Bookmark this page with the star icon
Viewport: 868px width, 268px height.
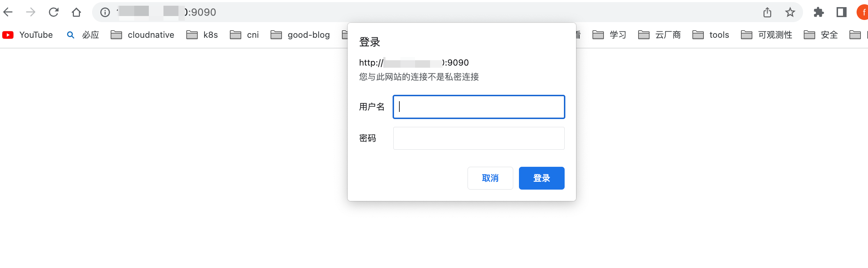click(790, 12)
